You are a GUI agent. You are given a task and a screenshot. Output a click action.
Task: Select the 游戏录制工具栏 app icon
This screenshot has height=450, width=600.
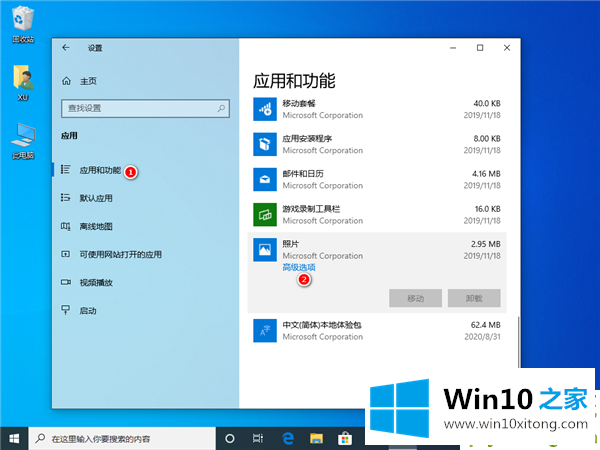point(265,215)
